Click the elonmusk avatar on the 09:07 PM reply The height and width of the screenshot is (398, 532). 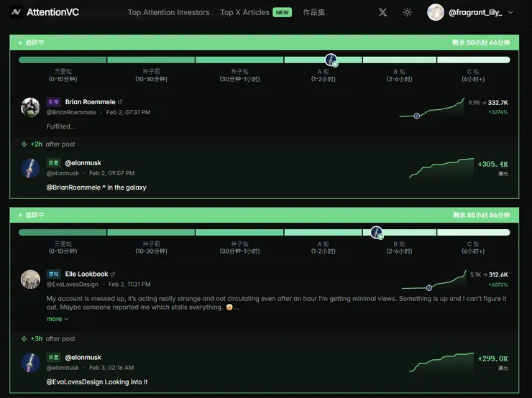(x=30, y=168)
